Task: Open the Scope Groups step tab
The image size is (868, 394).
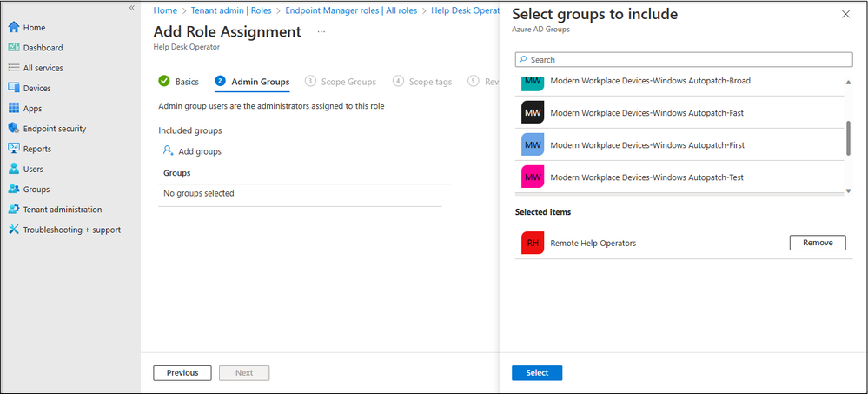Action: tap(341, 82)
